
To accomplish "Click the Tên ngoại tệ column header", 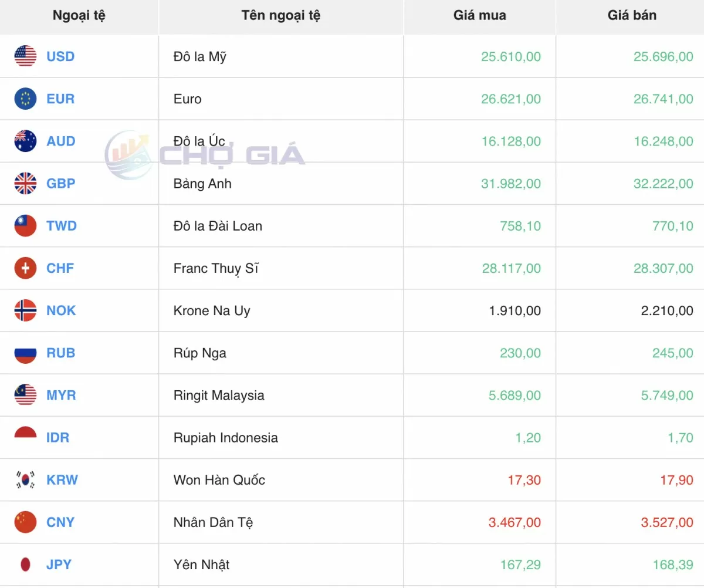I will tap(280, 16).
